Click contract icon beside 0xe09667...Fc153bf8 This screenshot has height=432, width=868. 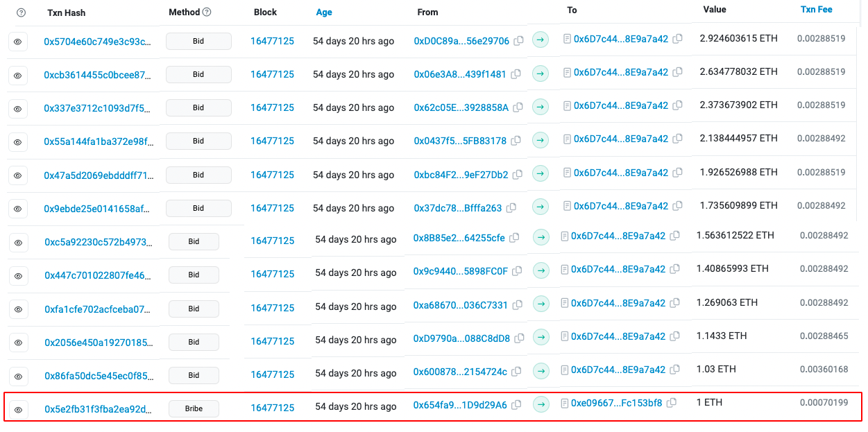[x=565, y=403]
